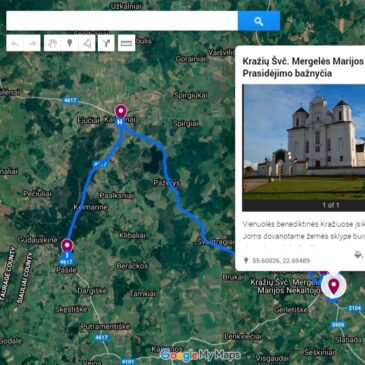Select the add marker tool
This screenshot has height=365, width=365.
[x=70, y=43]
